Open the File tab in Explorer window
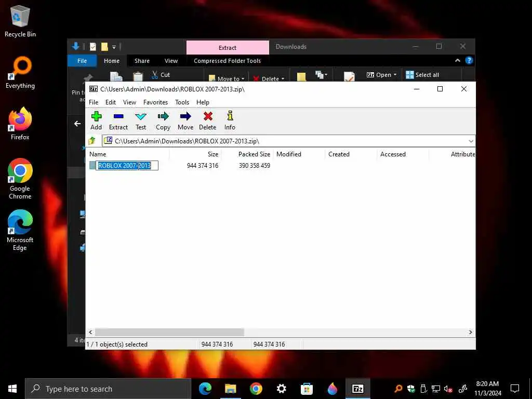 click(82, 61)
